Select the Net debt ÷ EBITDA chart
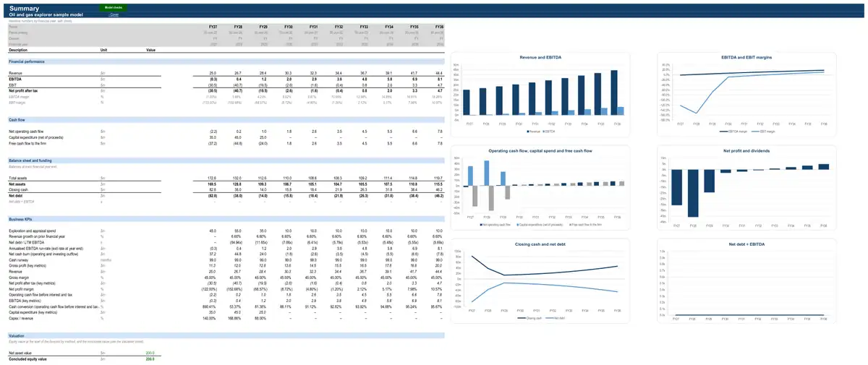Viewport: 868px width, 365px height. (747, 281)
